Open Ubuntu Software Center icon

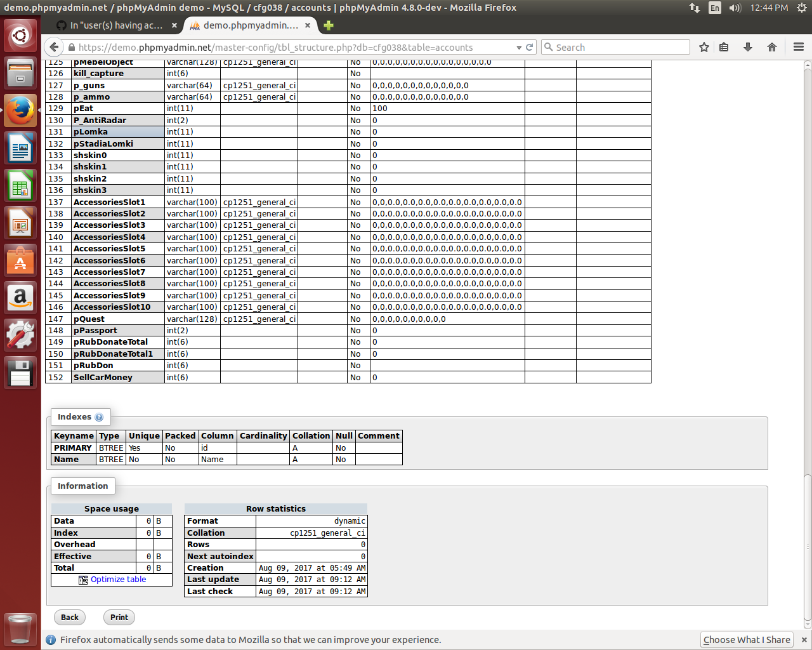click(20, 260)
